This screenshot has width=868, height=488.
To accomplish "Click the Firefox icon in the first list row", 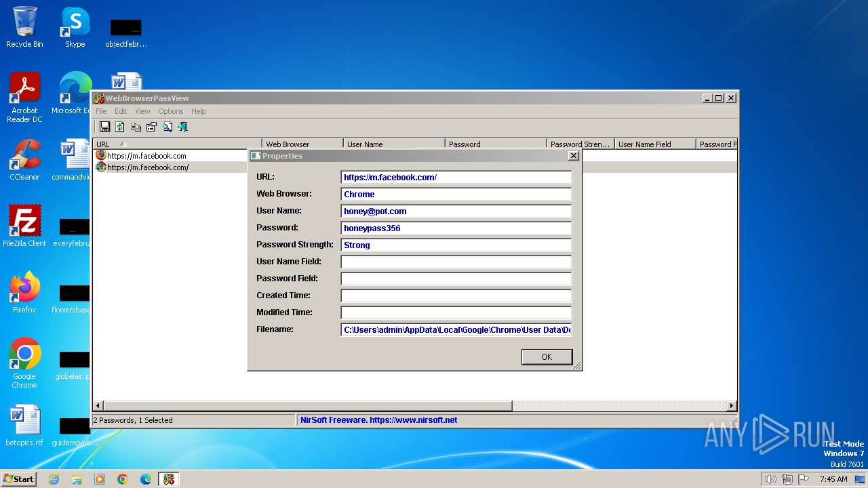I will (101, 155).
